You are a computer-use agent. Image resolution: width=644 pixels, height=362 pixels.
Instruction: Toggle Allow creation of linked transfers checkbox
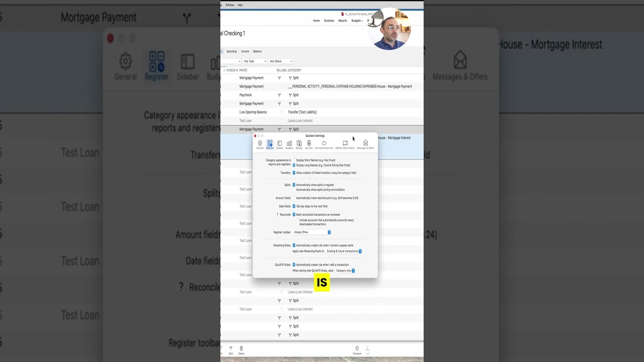pyautogui.click(x=294, y=173)
